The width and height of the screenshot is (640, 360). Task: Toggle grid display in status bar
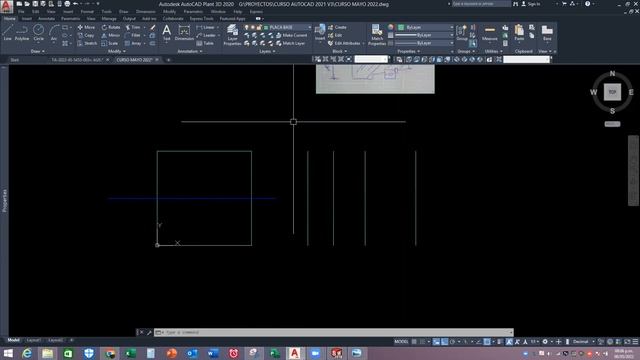pyautogui.click(x=414, y=342)
